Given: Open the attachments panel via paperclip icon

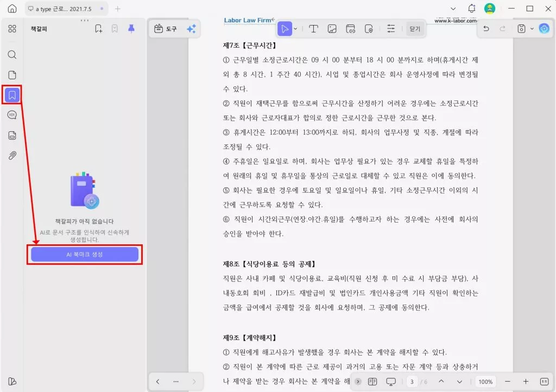Looking at the screenshot, I should 11,155.
